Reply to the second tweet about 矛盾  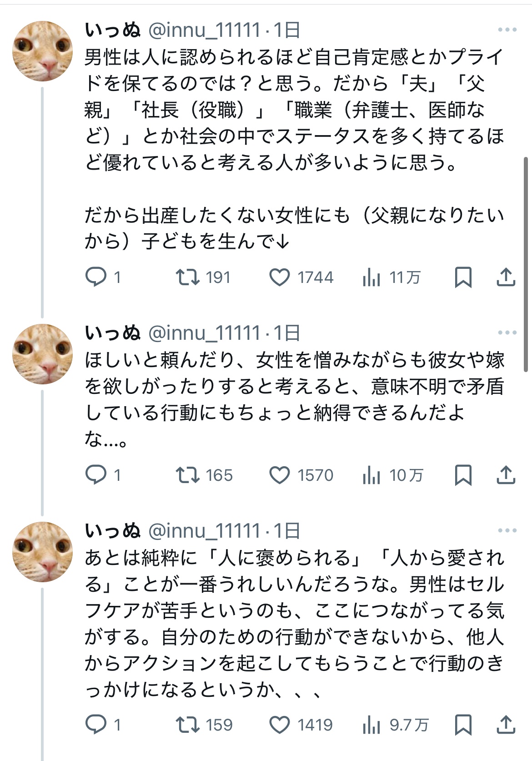click(96, 475)
